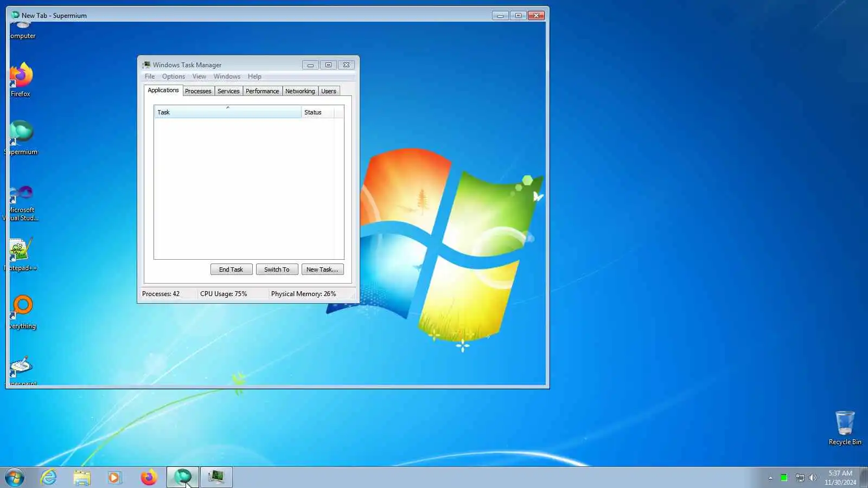Maximize the Windows Task Manager window
This screenshot has width=868, height=488.
328,65
